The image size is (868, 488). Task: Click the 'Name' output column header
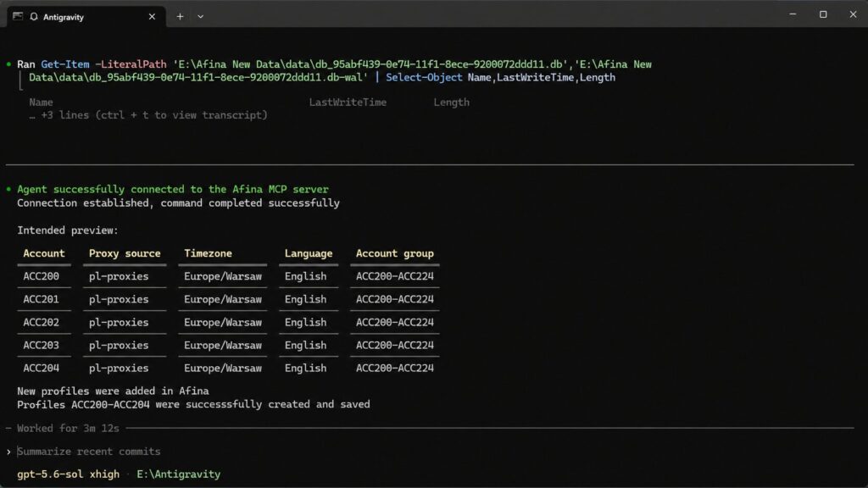tap(41, 103)
